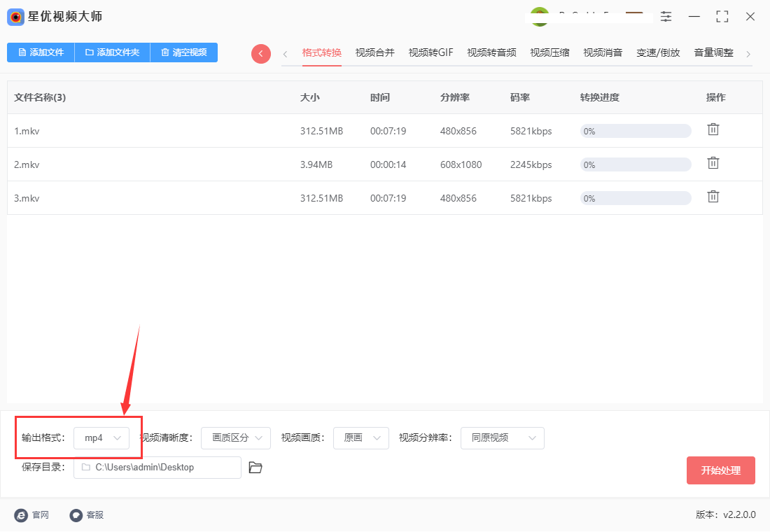Click the 608x1080 resolution cell
770x532 pixels.
point(461,164)
